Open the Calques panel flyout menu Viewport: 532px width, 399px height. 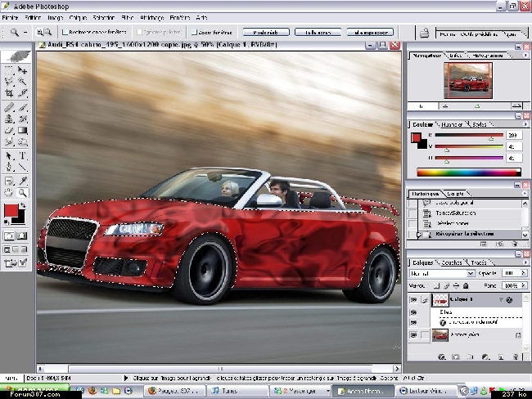click(525, 262)
